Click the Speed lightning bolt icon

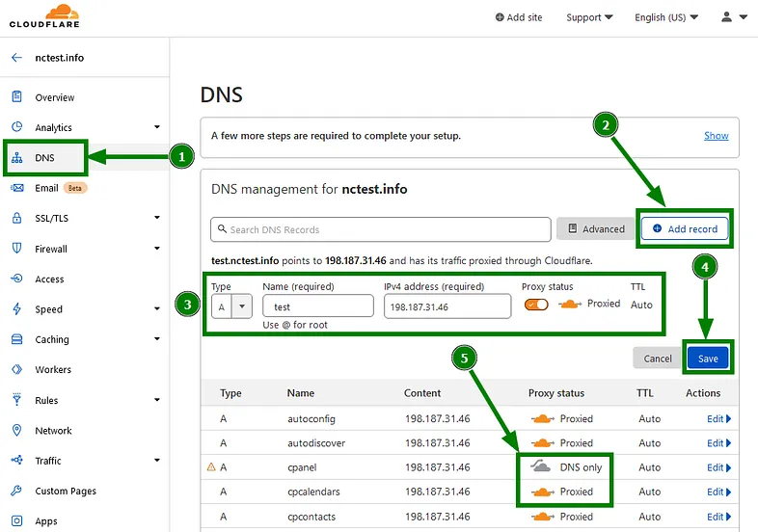[17, 308]
